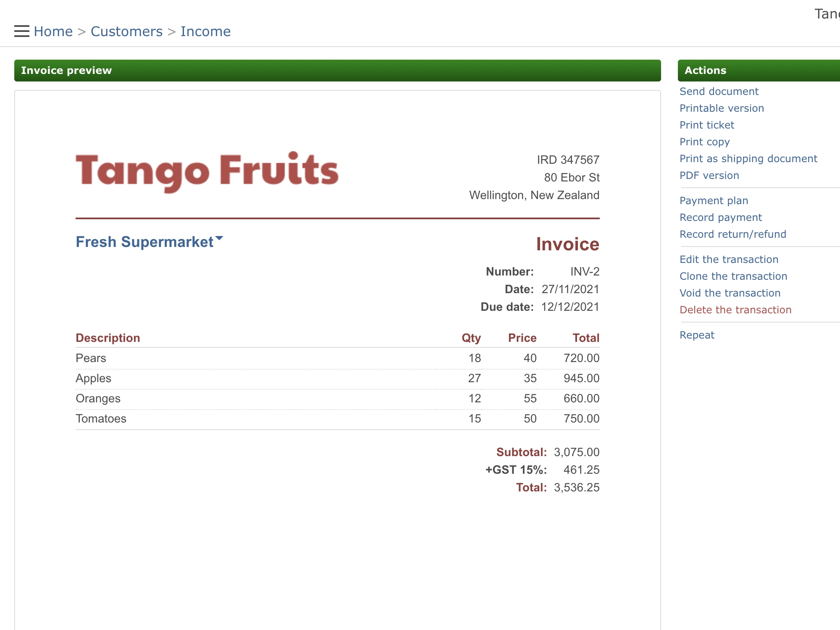Select Payment plan action

714,200
